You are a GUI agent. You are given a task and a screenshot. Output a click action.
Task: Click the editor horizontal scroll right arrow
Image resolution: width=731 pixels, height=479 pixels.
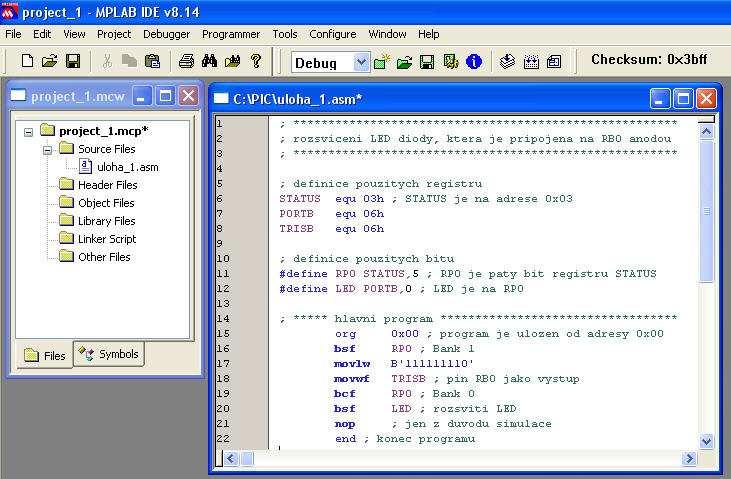[x=689, y=458]
